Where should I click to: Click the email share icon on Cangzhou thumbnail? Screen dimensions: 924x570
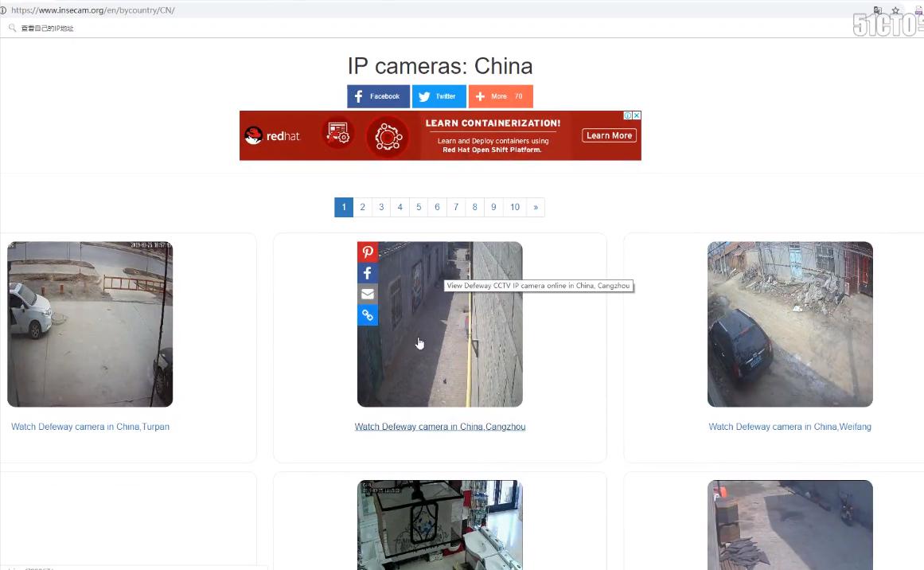[367, 294]
